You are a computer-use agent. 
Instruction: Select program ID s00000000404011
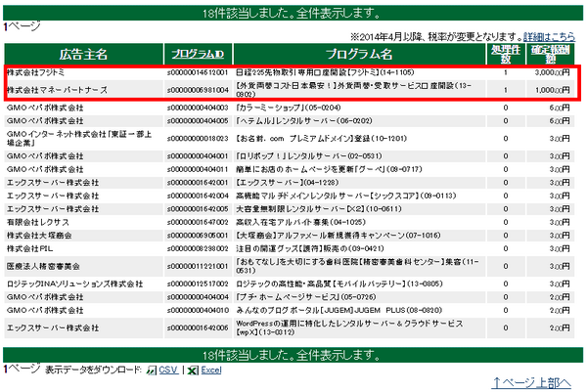198,169
